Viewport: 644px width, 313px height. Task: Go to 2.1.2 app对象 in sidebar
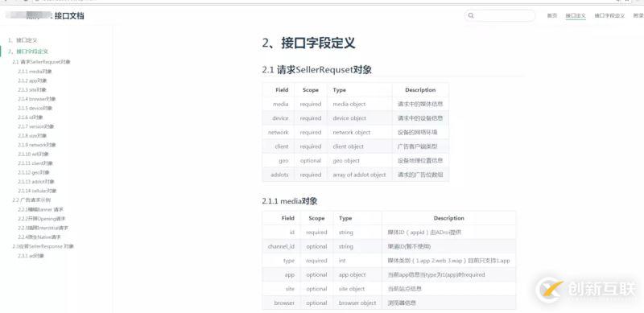pyautogui.click(x=32, y=80)
